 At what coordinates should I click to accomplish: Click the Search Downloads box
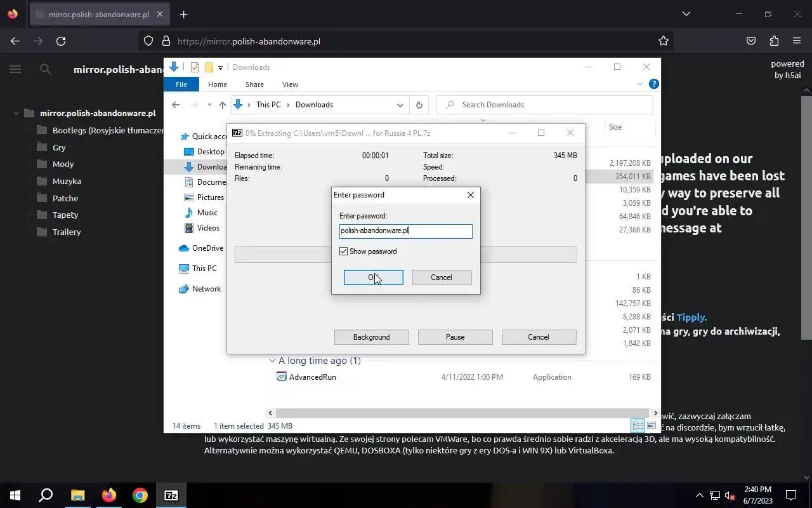(x=545, y=105)
